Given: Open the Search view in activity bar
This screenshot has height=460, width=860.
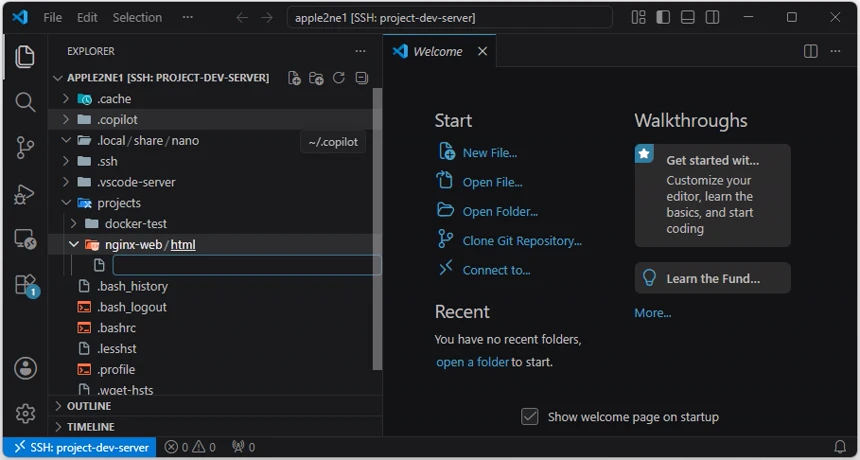Looking at the screenshot, I should (25, 102).
